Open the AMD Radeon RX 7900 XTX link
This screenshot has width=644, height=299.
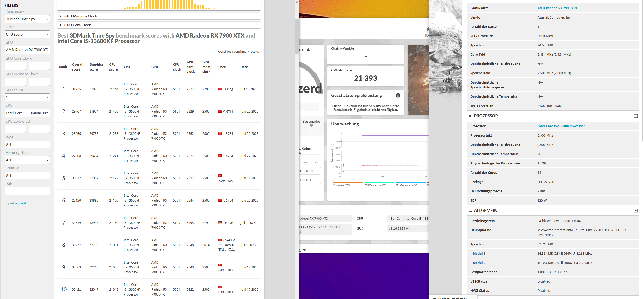pos(557,8)
